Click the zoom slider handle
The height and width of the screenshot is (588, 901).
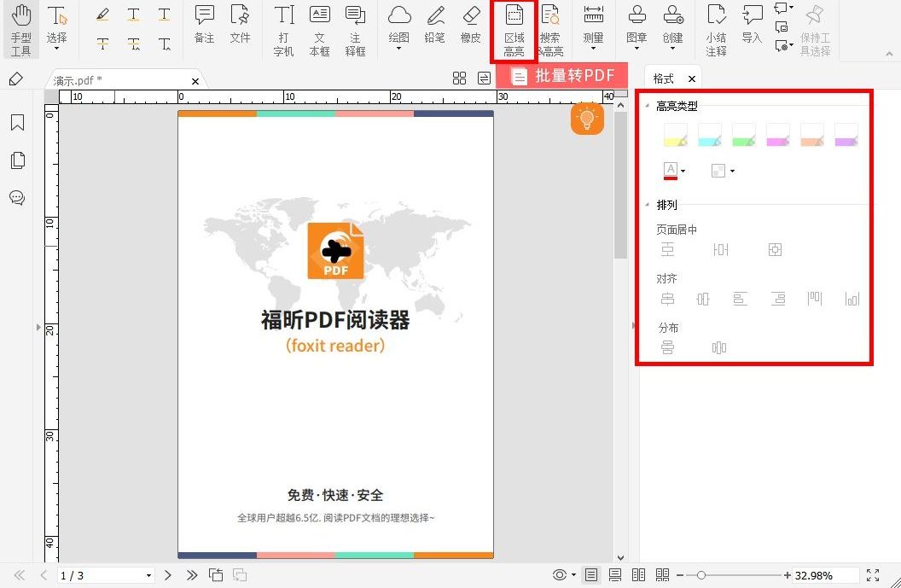click(700, 575)
